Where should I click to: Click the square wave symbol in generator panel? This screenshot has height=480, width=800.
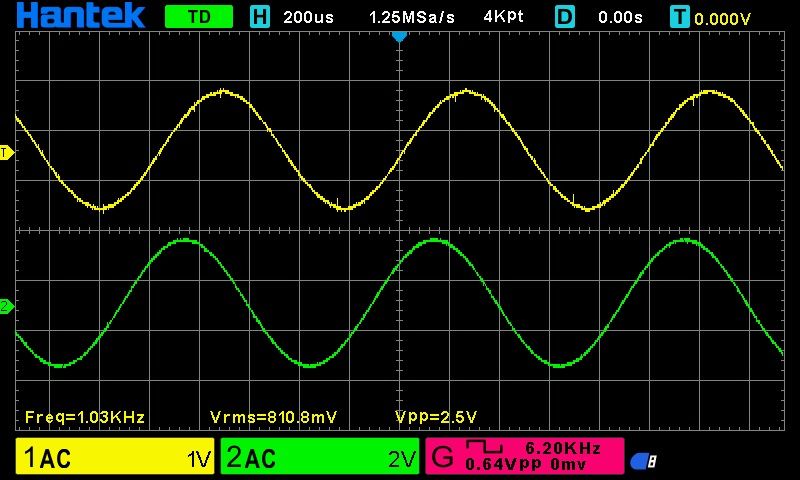pyautogui.click(x=484, y=447)
